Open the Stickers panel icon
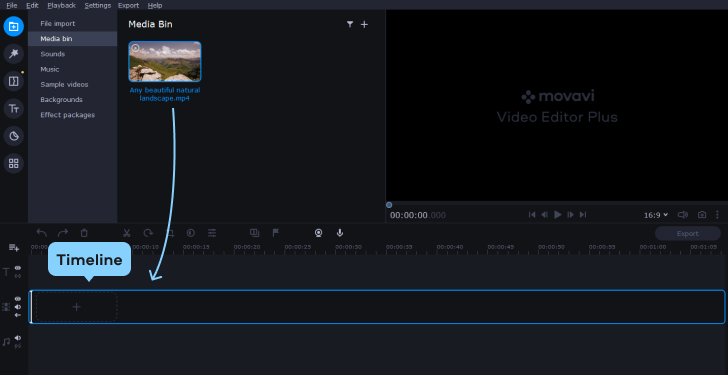 13,136
